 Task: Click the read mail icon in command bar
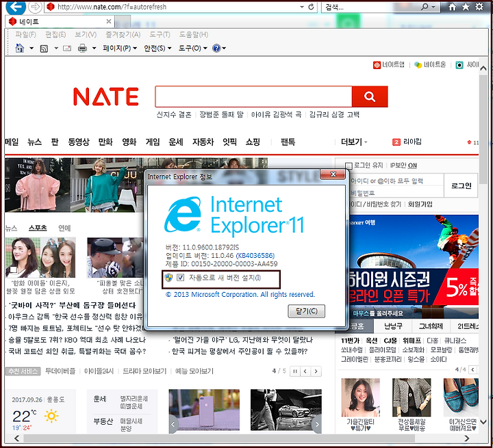coord(67,49)
